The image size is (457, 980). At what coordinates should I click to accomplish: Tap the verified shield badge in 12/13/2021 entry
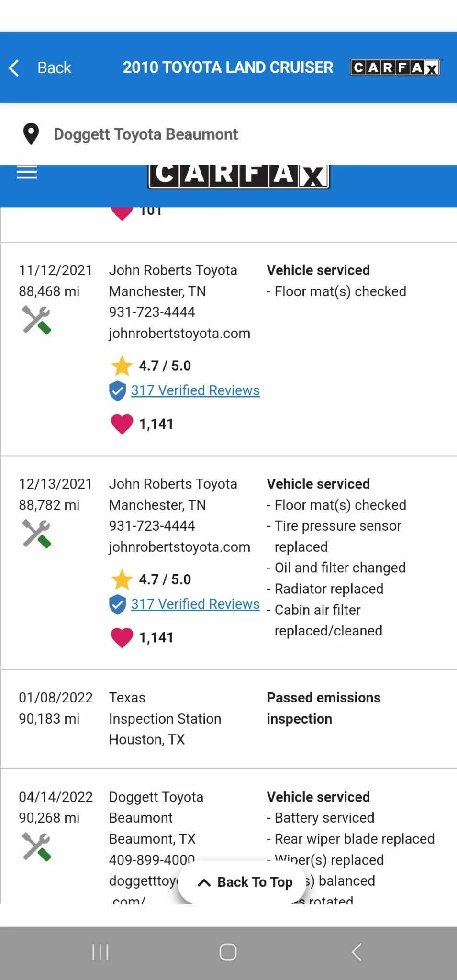[x=118, y=604]
